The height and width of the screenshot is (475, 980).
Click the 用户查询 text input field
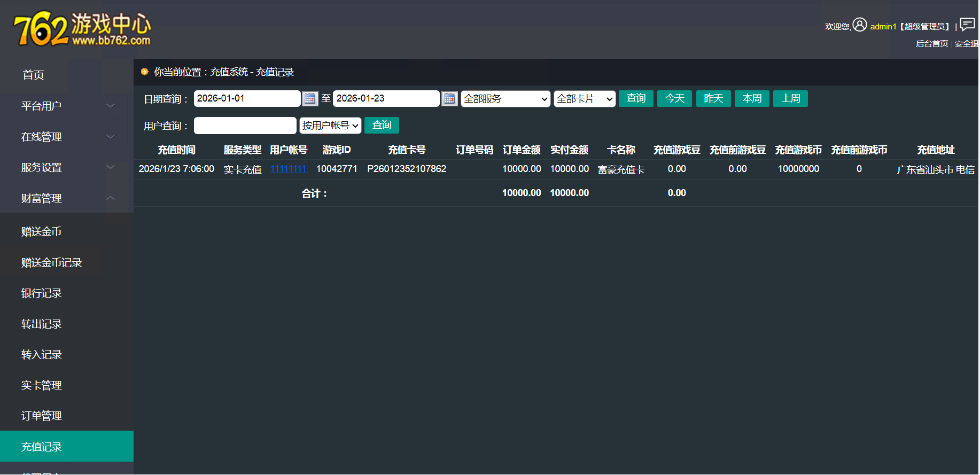tap(245, 126)
